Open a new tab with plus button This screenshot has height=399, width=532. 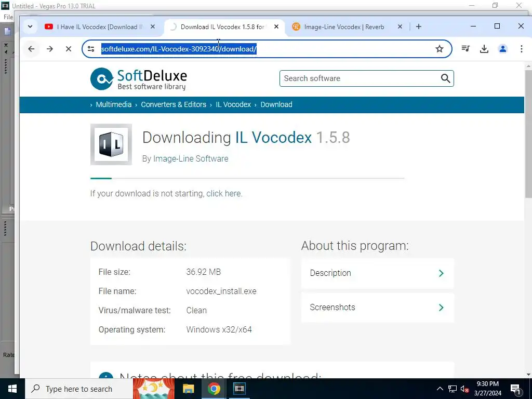[419, 26]
